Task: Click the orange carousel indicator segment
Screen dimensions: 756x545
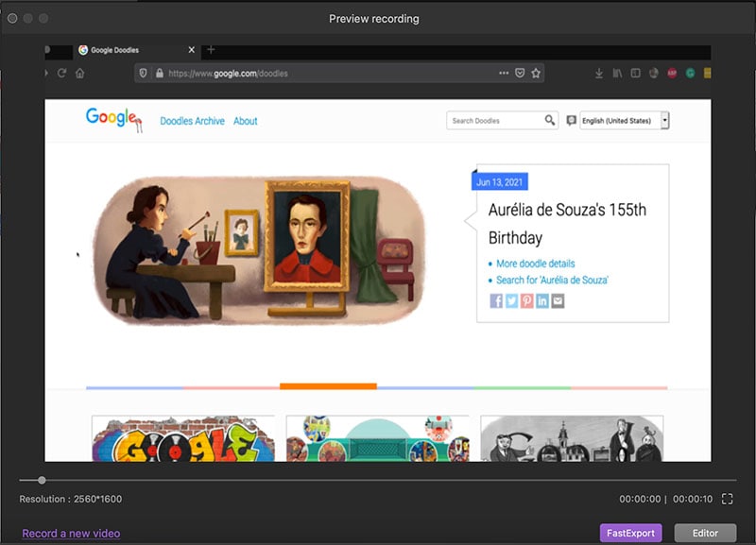Action: (328, 386)
